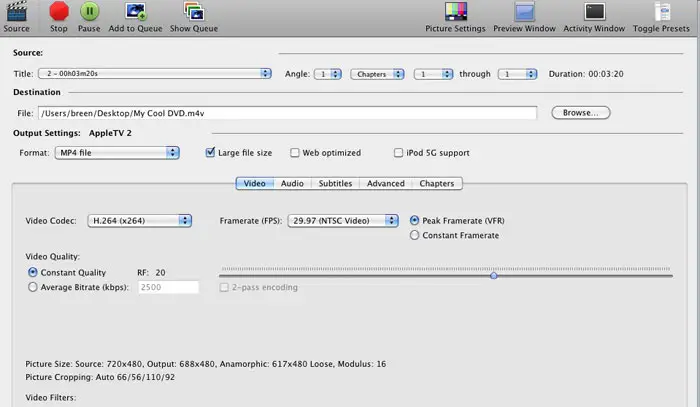Open the Framerate (FPS) dropdown

(x=343, y=220)
